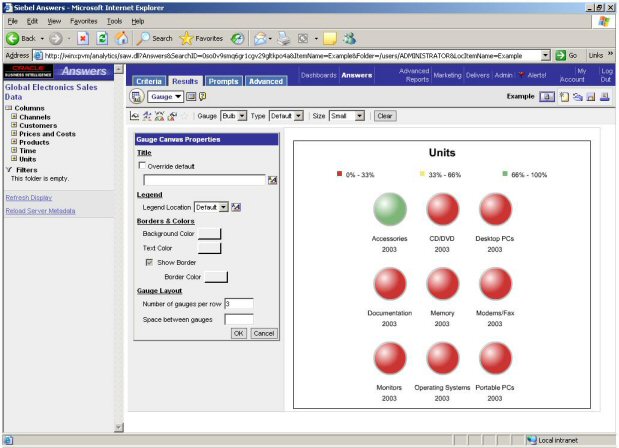Viewport: 619px width, 448px height.
Task: Click the dashboard preview icon beside Example
Action: tap(547, 96)
